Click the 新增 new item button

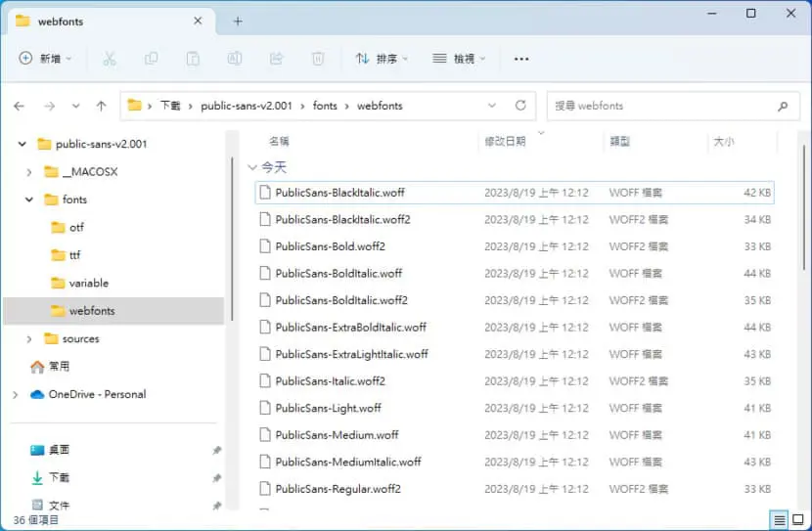45,59
